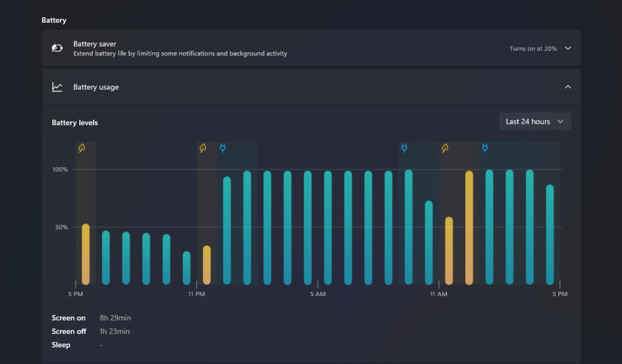The height and width of the screenshot is (364, 622).
Task: Click the Screen on 8h 29min value
Action: [x=115, y=318]
